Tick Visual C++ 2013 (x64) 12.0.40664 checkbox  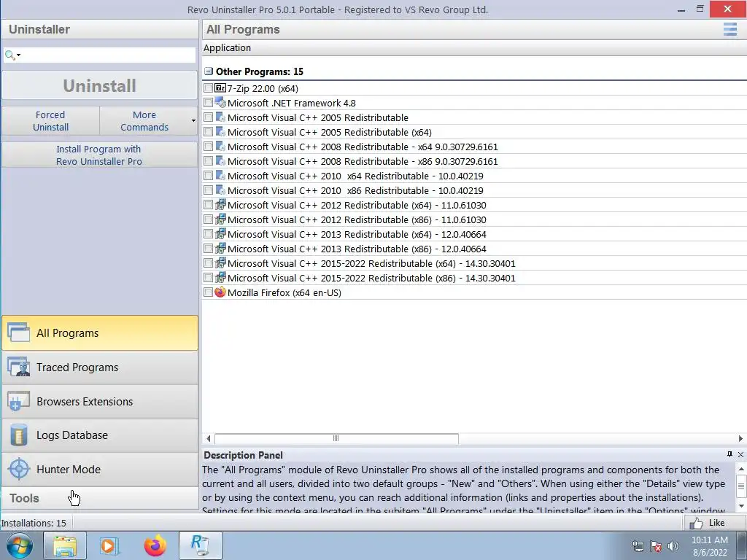click(208, 234)
